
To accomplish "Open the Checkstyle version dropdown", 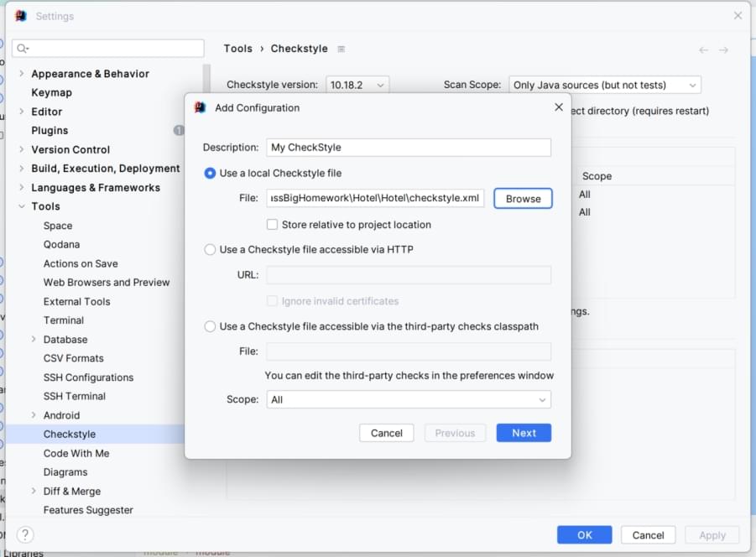I will (357, 85).
